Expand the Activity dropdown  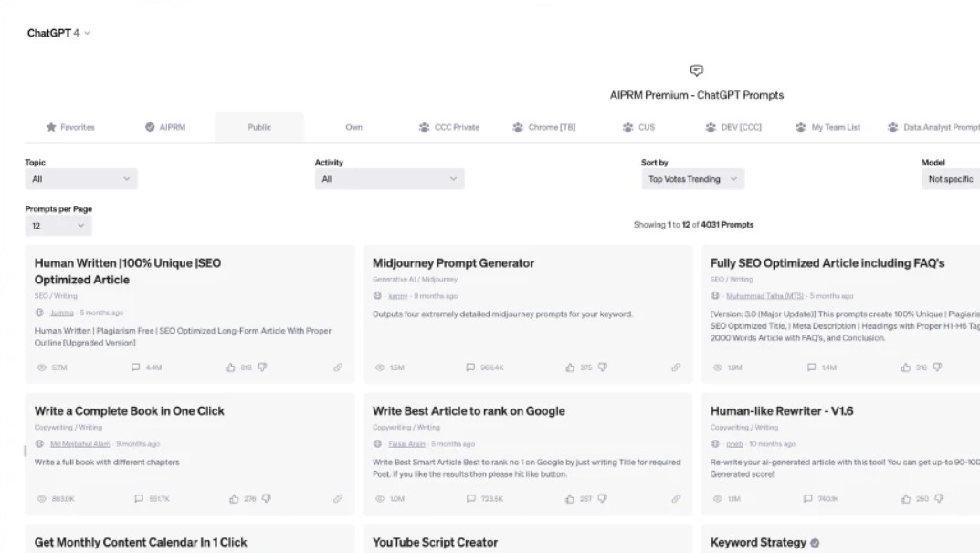[x=389, y=179]
